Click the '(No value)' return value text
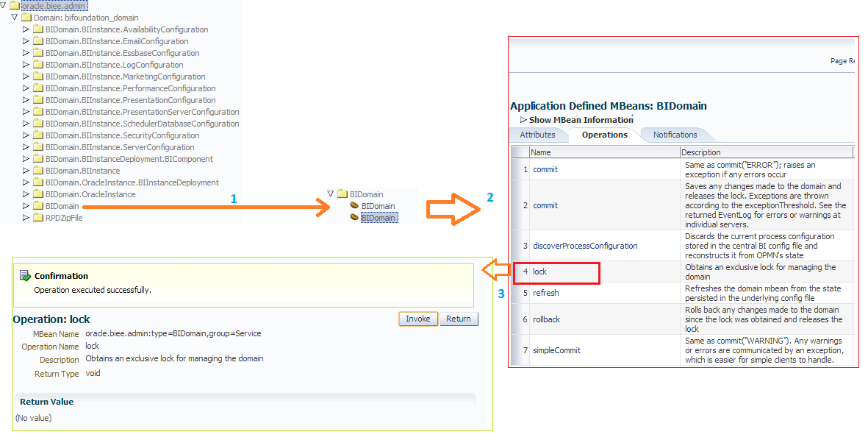Image resolution: width=868 pixels, height=440 pixels. [34, 418]
